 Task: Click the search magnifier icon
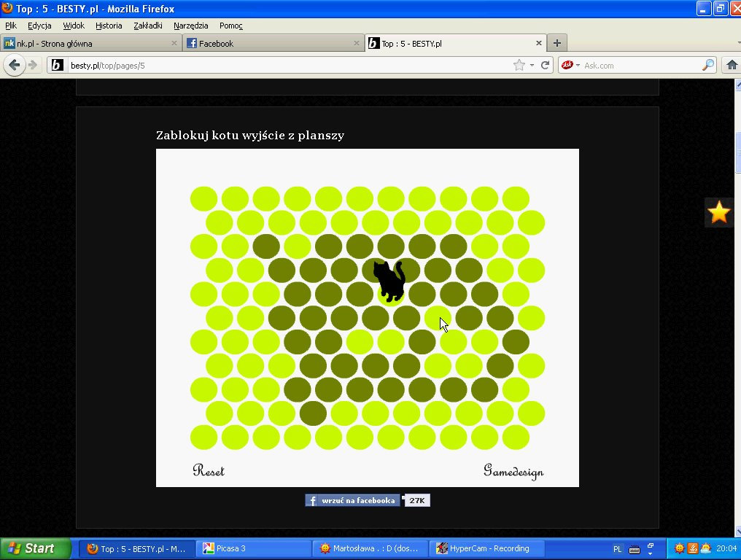pyautogui.click(x=708, y=65)
